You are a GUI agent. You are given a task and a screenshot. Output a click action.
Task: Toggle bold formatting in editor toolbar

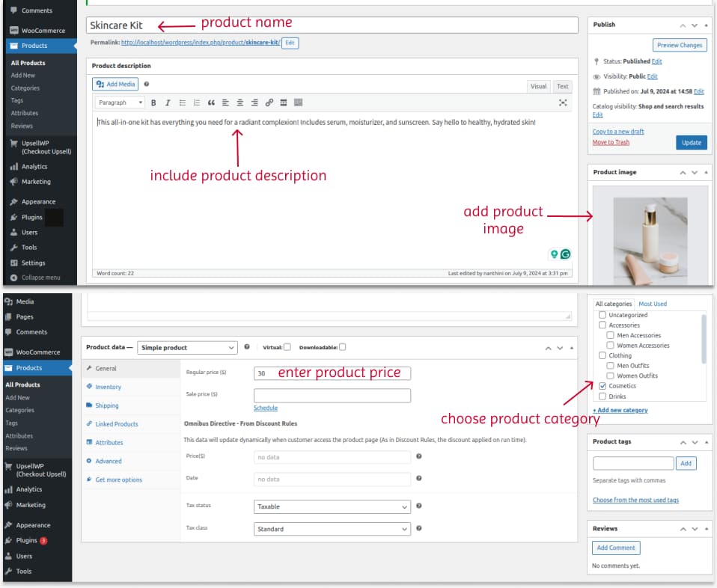click(153, 103)
